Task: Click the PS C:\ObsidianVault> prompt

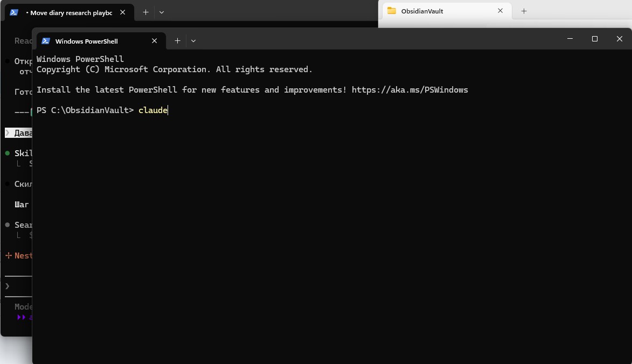Action: pyautogui.click(x=85, y=110)
